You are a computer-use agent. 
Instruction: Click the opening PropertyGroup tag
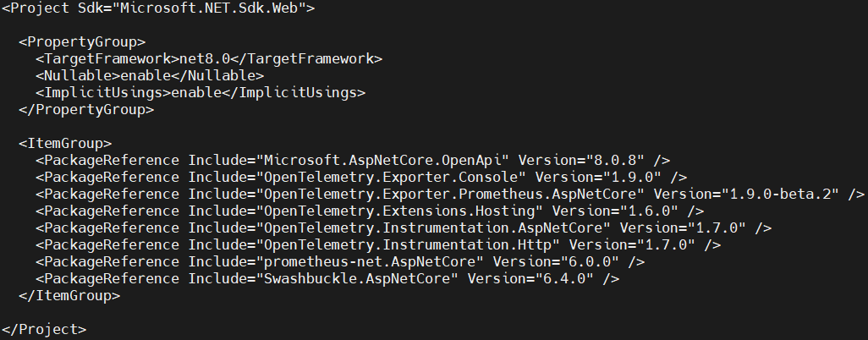(x=81, y=42)
